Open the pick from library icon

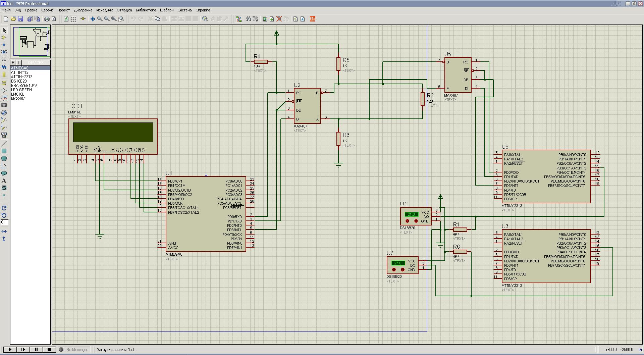click(x=205, y=19)
